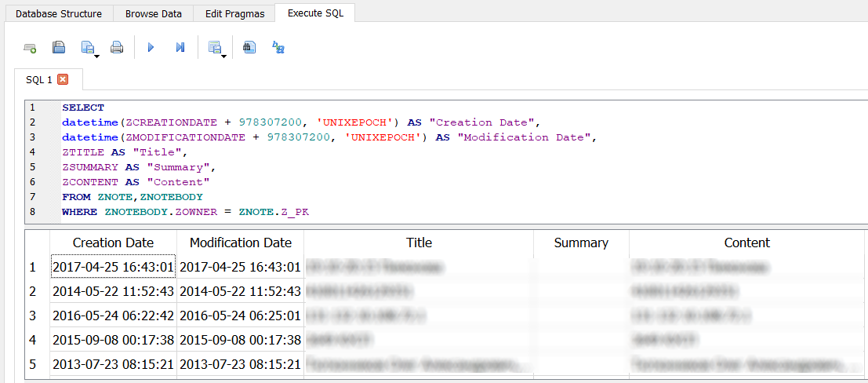
Task: Expand the Save results view dropdown
Action: (224, 57)
